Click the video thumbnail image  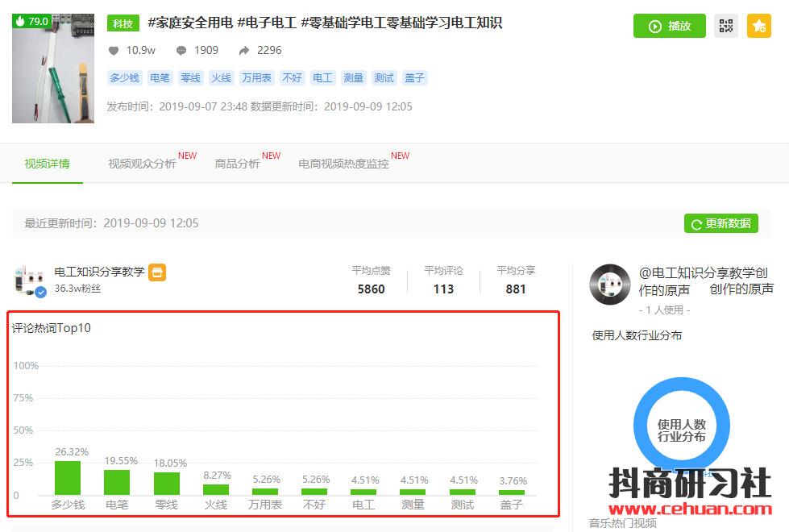(x=53, y=68)
